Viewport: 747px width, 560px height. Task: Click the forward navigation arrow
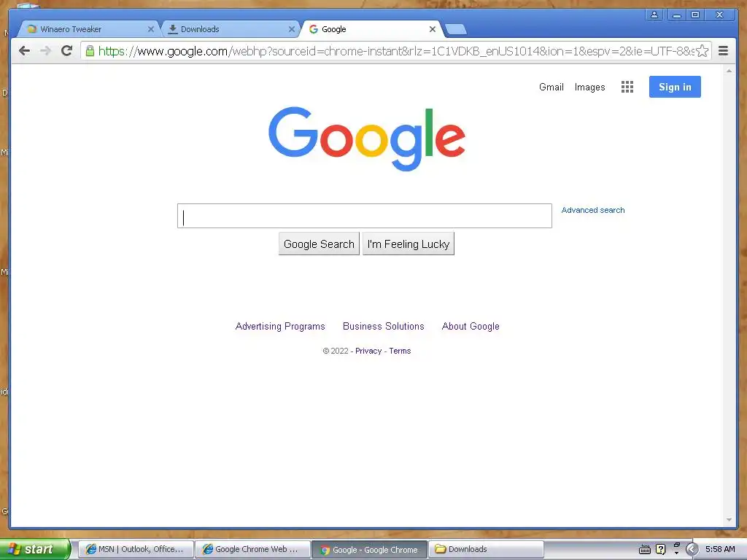[x=46, y=51]
